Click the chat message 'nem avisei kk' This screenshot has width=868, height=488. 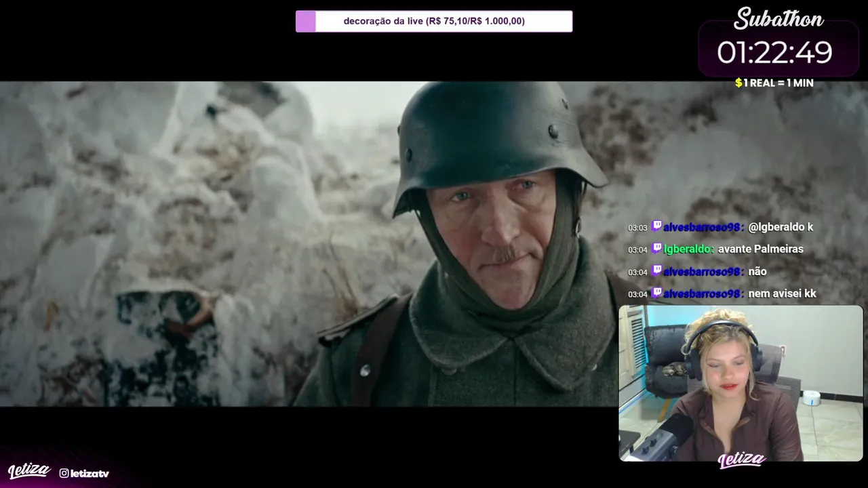point(782,293)
